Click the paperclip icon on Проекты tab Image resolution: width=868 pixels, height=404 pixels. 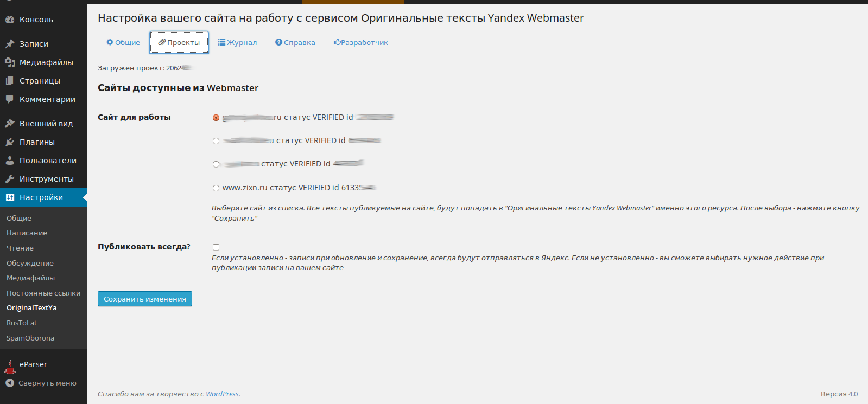pyautogui.click(x=162, y=42)
